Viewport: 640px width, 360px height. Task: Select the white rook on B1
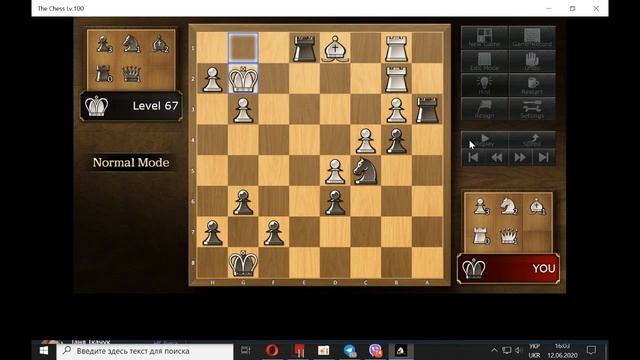coord(396,48)
